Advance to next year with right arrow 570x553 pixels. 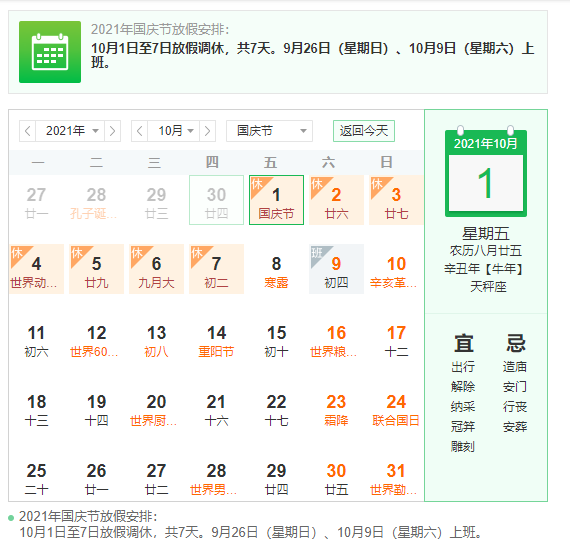(112, 131)
